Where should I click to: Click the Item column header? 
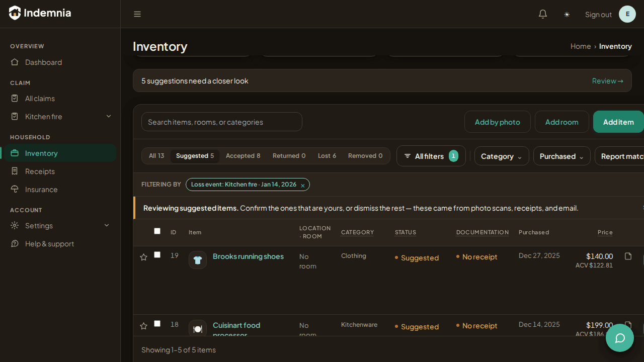[x=195, y=232]
